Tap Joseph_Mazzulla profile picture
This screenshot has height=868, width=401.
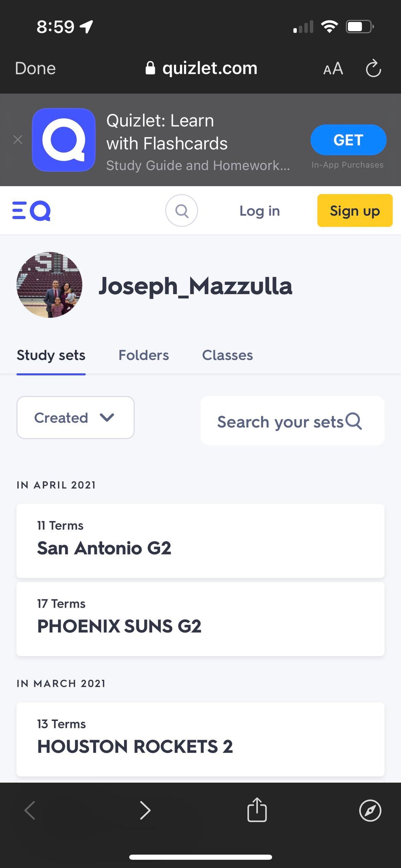(49, 285)
